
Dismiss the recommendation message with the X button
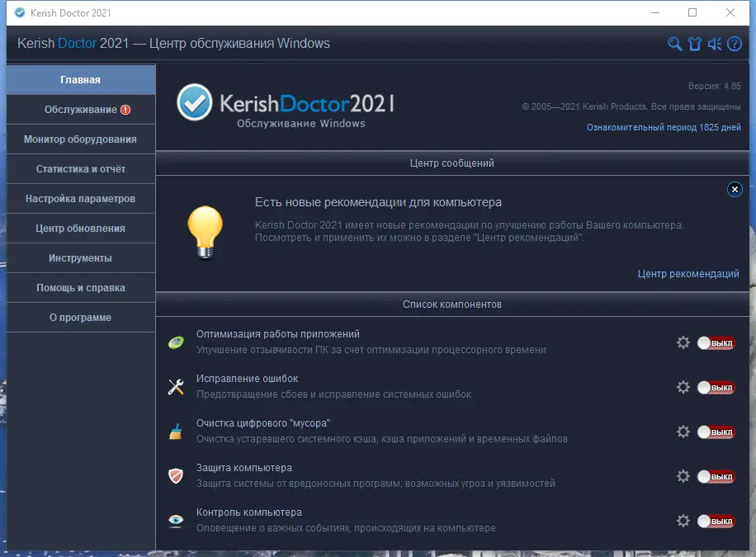pos(735,189)
